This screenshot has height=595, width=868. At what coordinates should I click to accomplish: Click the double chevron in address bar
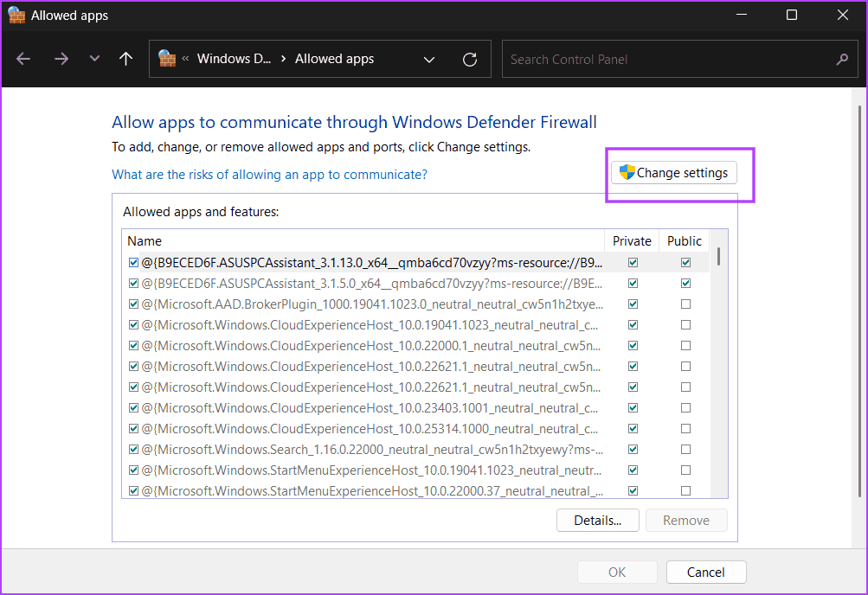[186, 59]
